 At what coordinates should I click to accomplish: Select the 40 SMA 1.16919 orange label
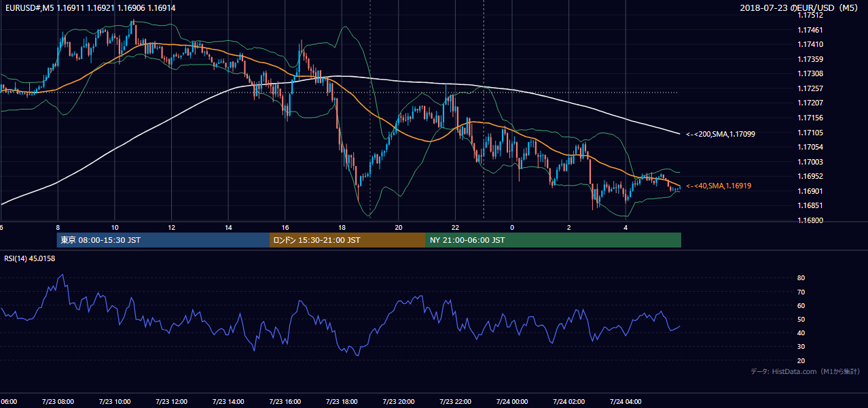coord(719,185)
